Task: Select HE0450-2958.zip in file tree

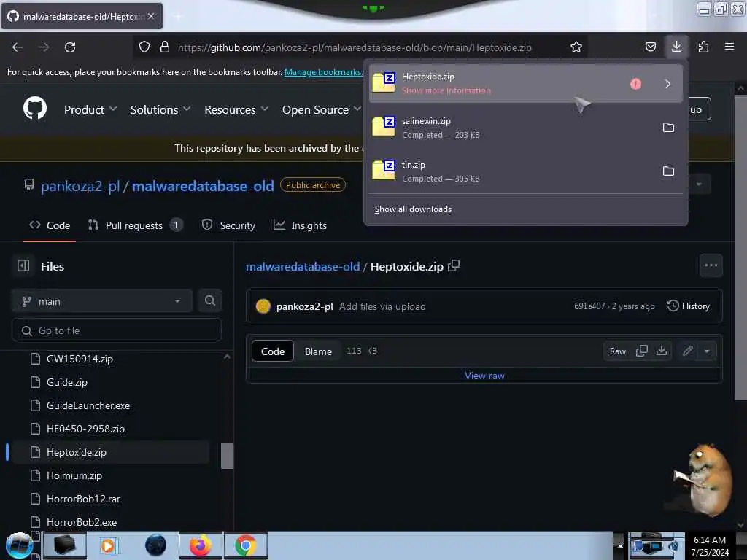Action: coord(86,429)
